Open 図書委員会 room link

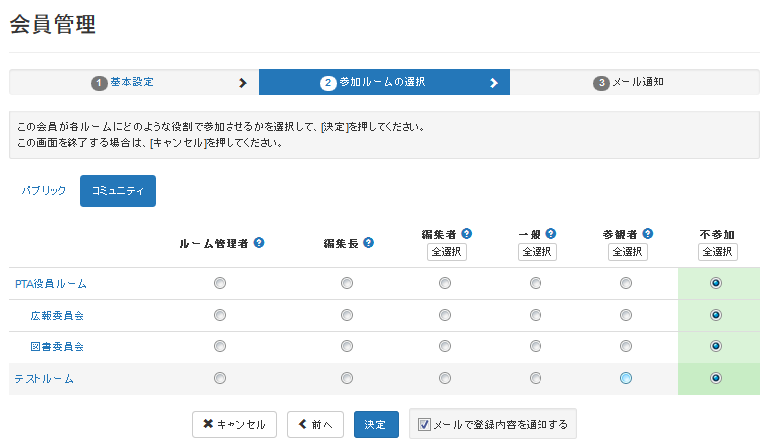click(x=57, y=347)
